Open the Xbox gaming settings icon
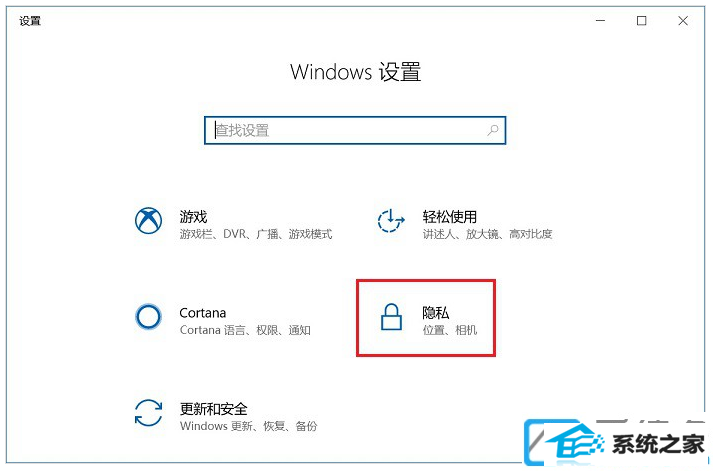The width and height of the screenshot is (713, 471). [x=148, y=220]
